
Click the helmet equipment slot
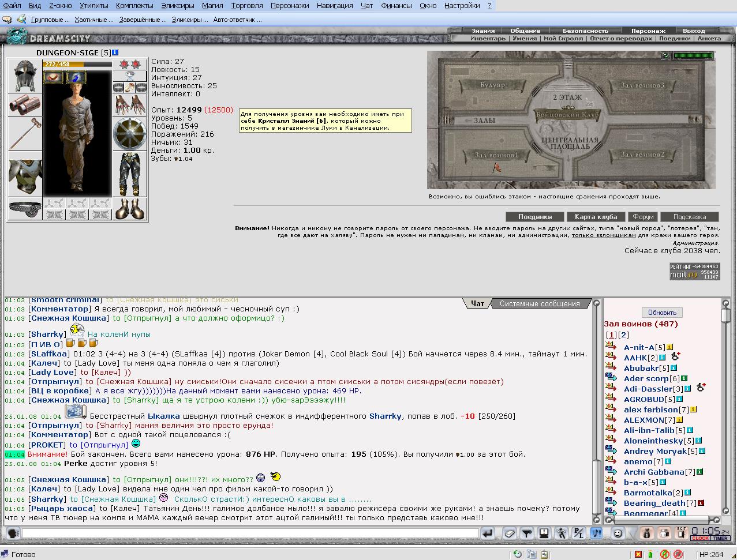pyautogui.click(x=25, y=76)
